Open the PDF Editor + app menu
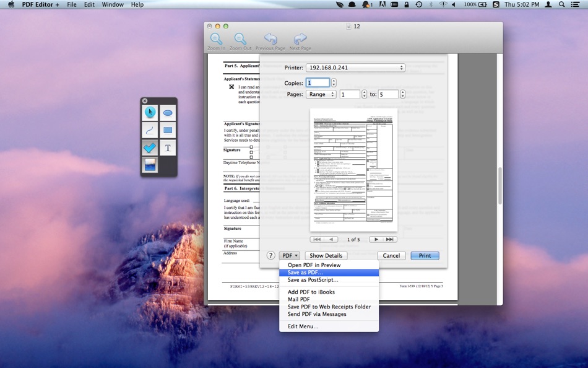The image size is (588, 368). (x=40, y=4)
